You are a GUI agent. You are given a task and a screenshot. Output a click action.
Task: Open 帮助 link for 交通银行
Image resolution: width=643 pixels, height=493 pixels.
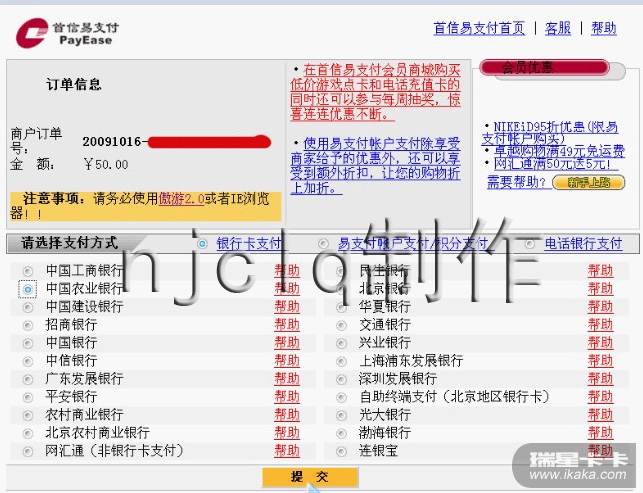coord(600,325)
